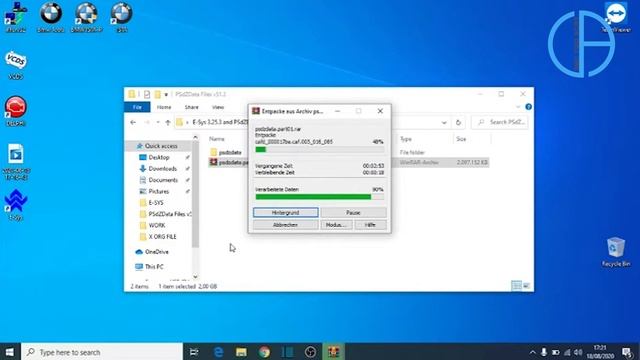
Task: Click taskbar 'Type here to search' box
Action: point(102,352)
